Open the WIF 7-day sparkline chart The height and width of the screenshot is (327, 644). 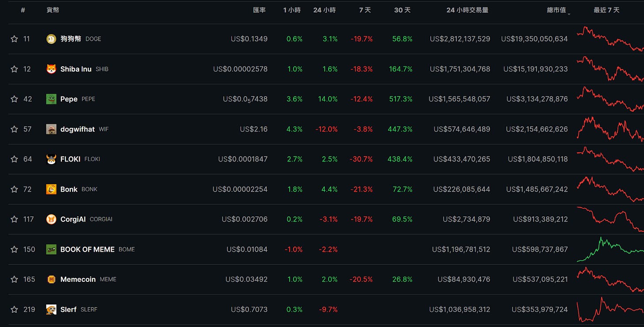click(610, 129)
